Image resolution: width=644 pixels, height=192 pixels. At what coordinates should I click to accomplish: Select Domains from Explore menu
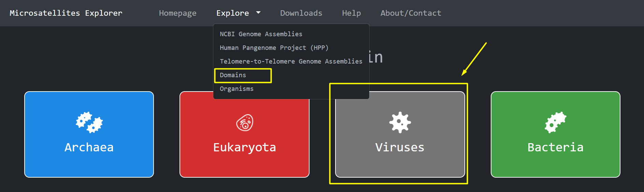[x=233, y=75]
